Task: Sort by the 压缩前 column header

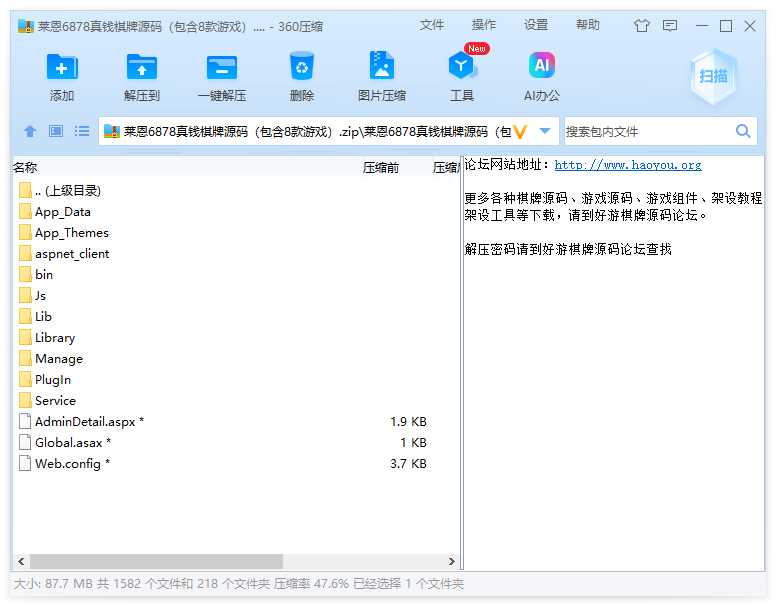Action: (381, 168)
